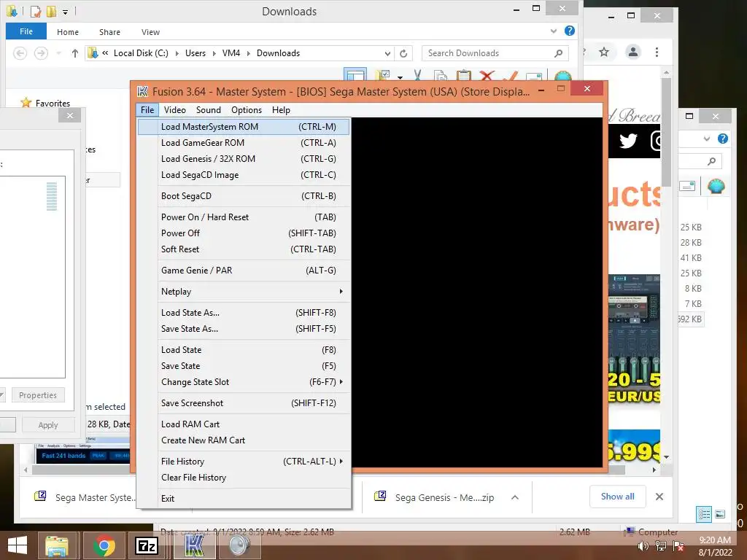
Task: Open Fusion's Video menu
Action: coord(175,110)
